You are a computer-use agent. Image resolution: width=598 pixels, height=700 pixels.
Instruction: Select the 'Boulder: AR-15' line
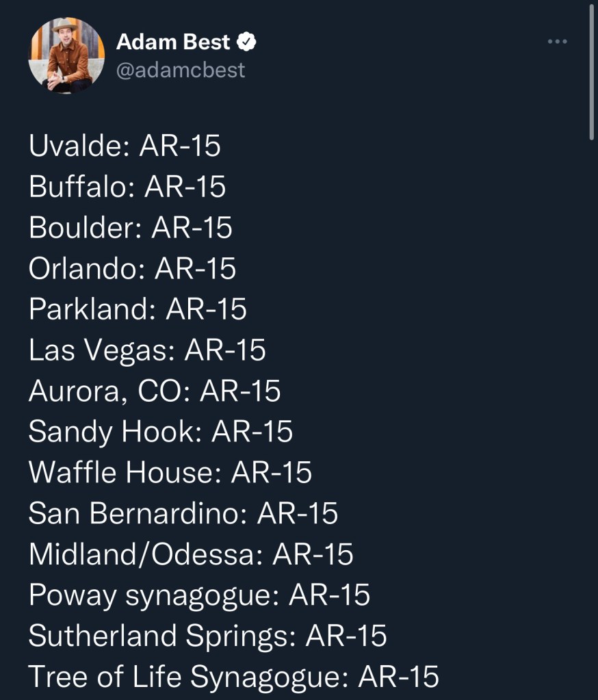[131, 227]
